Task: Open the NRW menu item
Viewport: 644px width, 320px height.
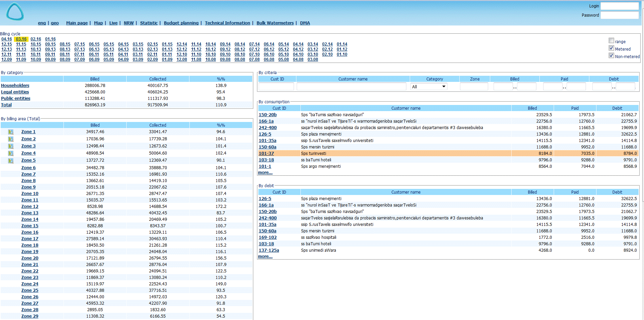Action: [x=129, y=23]
